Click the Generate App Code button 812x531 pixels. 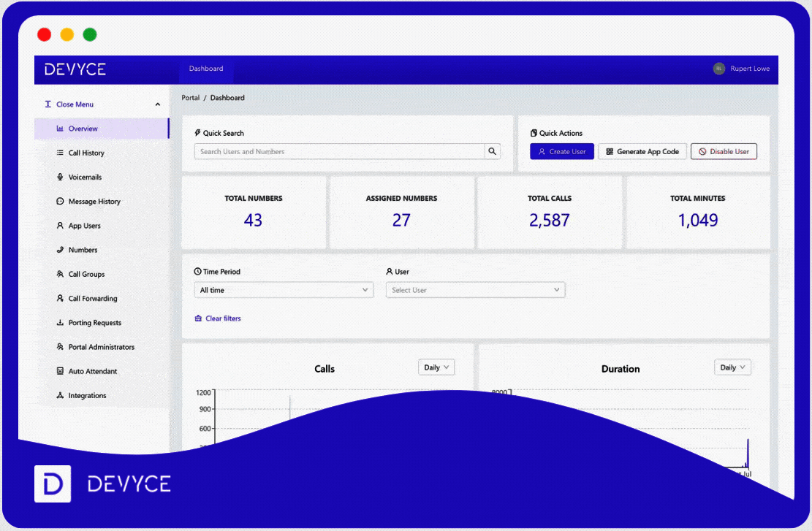(642, 151)
